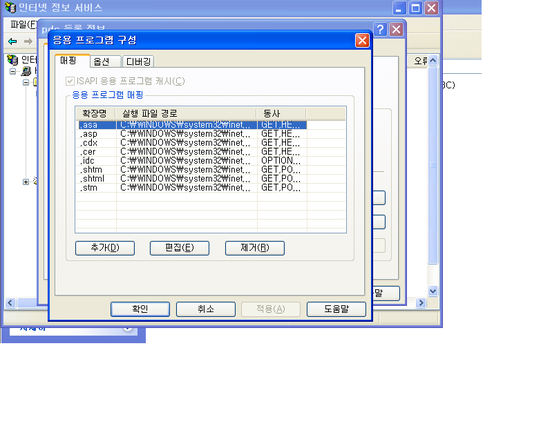This screenshot has height=424, width=550.
Task: Click the local computer node icon in tree
Action: [x=26, y=71]
